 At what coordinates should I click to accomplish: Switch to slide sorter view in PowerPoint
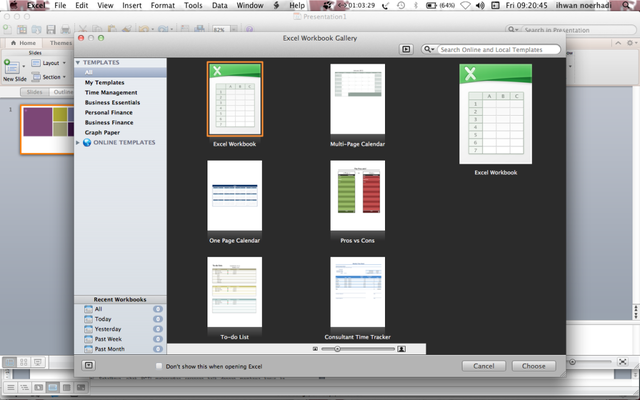24,362
